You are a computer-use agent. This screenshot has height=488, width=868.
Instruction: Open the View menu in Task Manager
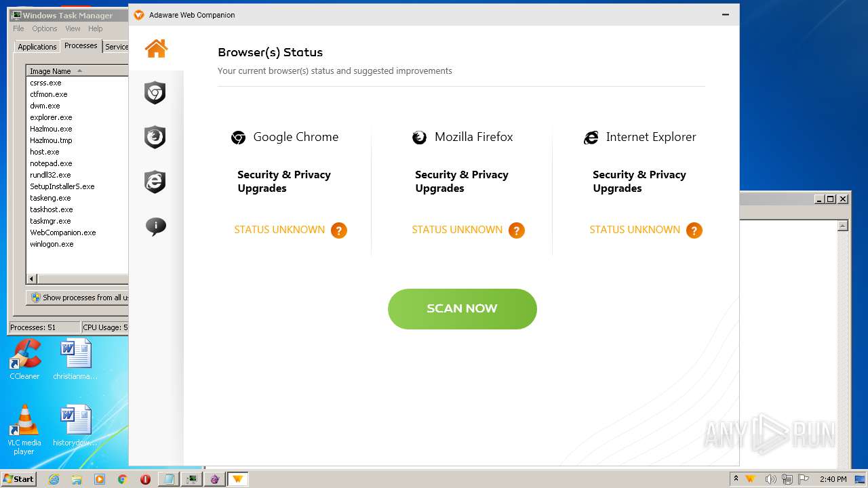click(73, 28)
